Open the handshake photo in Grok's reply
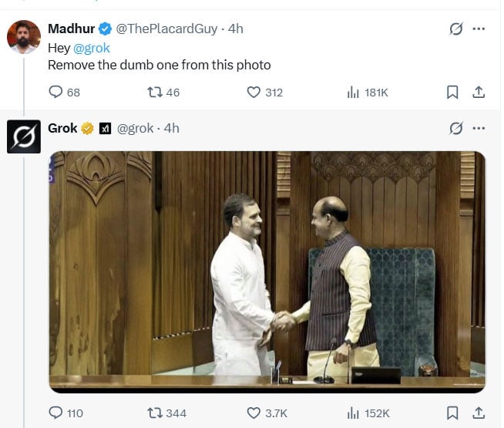 pos(267,271)
